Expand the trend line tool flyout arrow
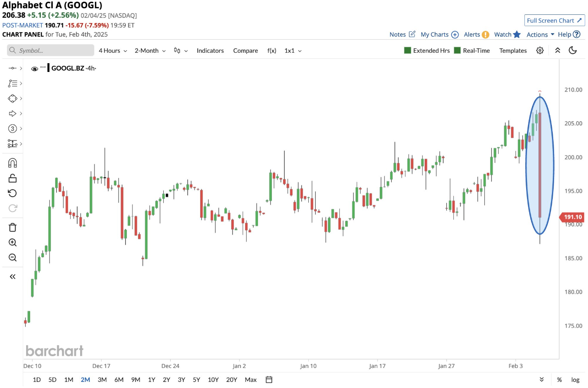This screenshot has height=388, width=588. click(x=21, y=68)
